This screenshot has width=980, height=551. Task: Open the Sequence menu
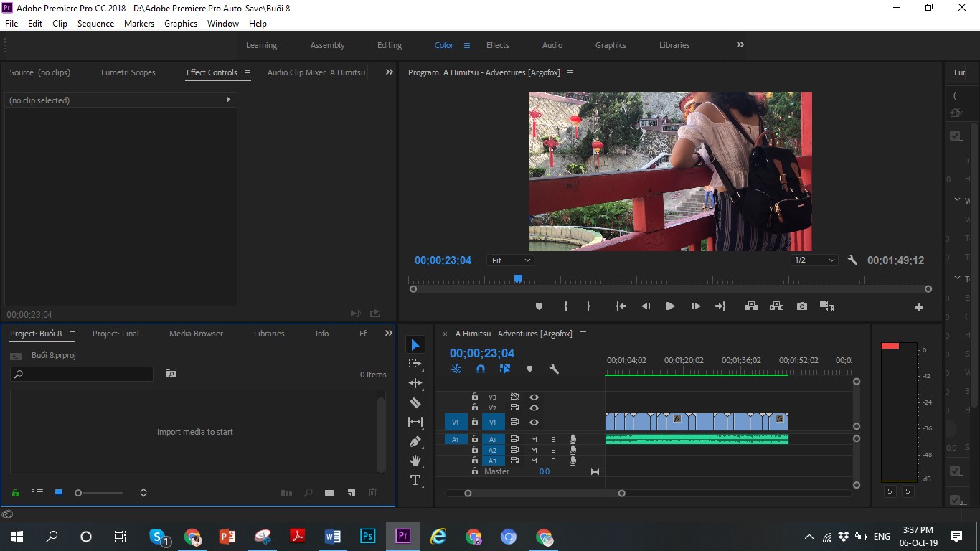point(95,23)
